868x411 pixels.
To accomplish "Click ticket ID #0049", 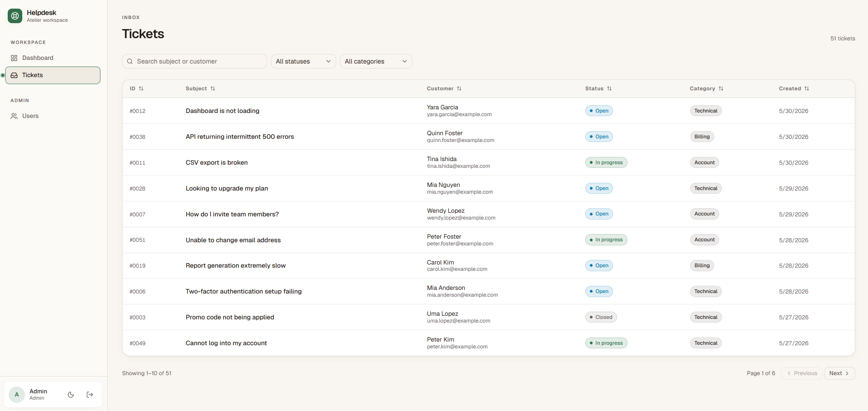I will [137, 343].
